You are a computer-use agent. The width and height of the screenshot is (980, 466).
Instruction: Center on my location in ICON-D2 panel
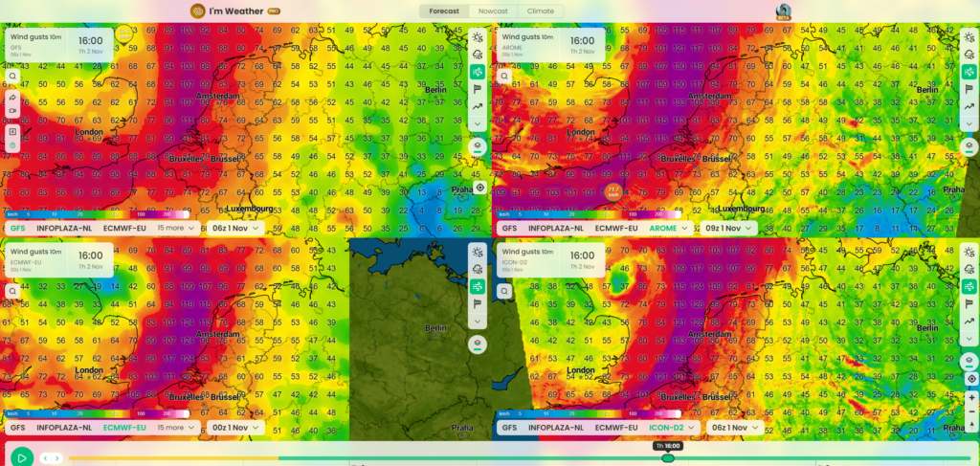pyautogui.click(x=971, y=379)
